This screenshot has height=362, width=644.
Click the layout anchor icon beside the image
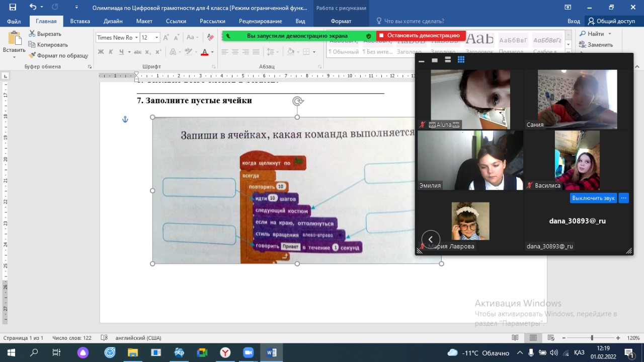coord(126,119)
